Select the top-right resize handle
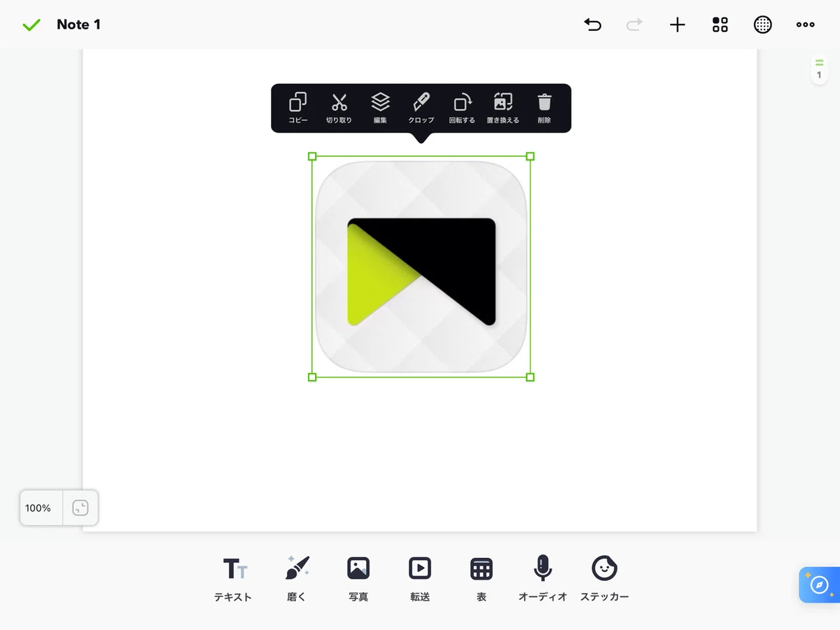 (530, 157)
